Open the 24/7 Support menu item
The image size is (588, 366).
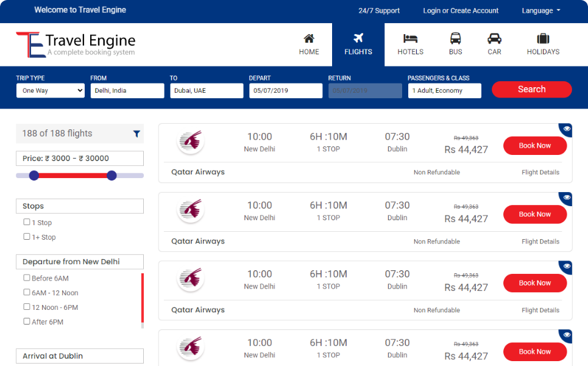pyautogui.click(x=379, y=11)
